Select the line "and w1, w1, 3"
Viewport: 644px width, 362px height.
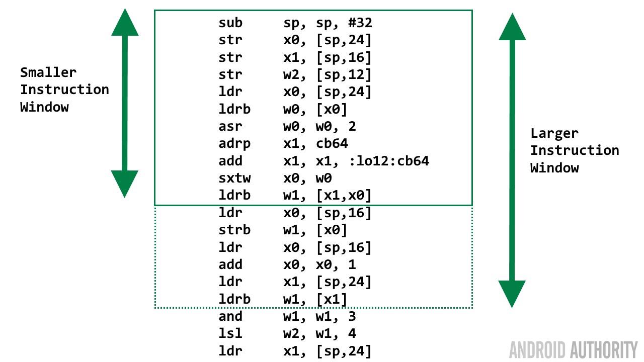click(287, 316)
